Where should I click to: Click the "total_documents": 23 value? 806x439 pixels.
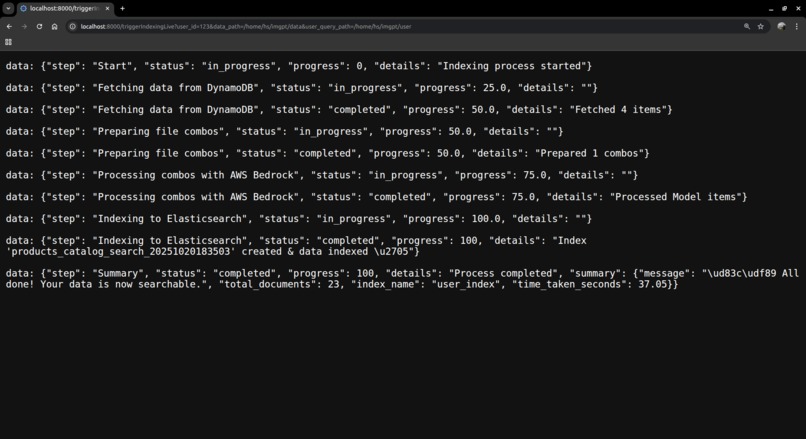click(334, 284)
